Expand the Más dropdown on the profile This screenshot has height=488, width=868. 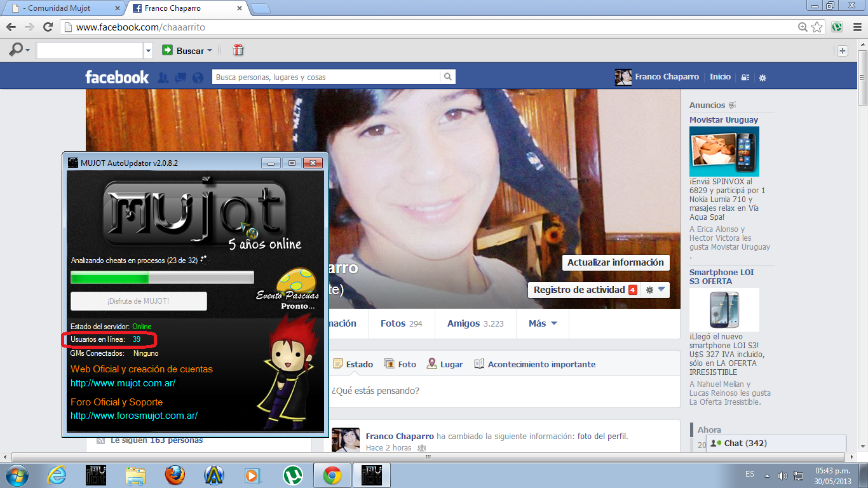(x=543, y=323)
